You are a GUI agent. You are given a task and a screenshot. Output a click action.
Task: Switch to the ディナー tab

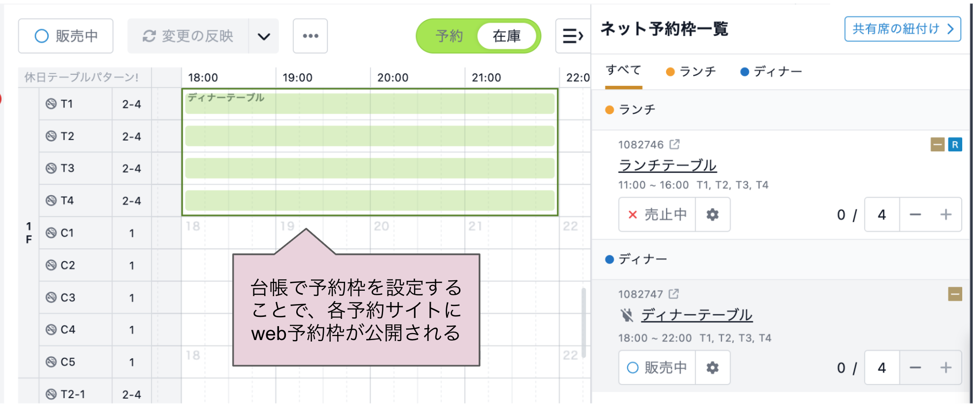tap(777, 71)
